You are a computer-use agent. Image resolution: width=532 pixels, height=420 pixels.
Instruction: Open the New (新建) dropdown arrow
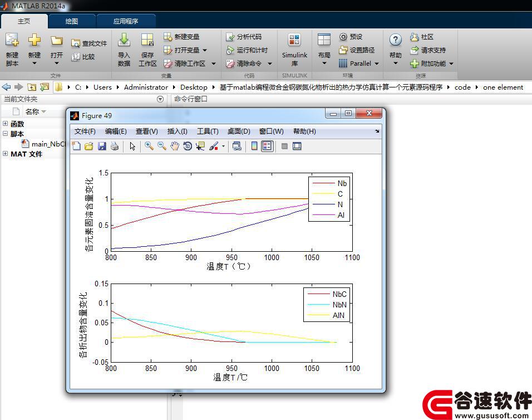point(35,63)
